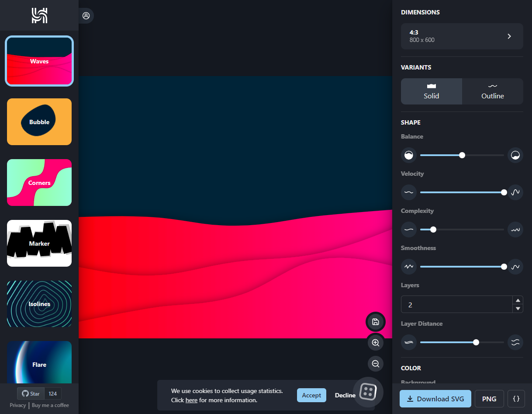532x414 pixels.
Task: Expand the 4:3 dimensions selector
Action: click(x=462, y=36)
